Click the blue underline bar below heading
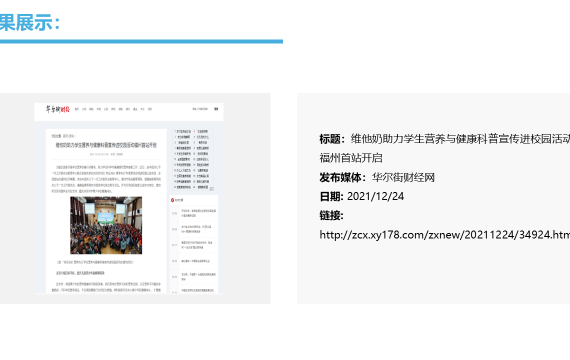This screenshot has height=360, width=570. 141,41
